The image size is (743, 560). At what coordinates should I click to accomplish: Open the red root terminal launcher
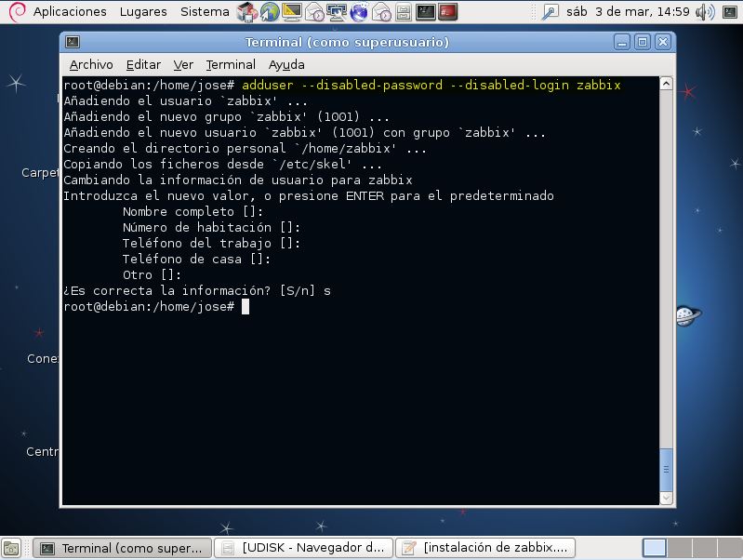click(448, 12)
